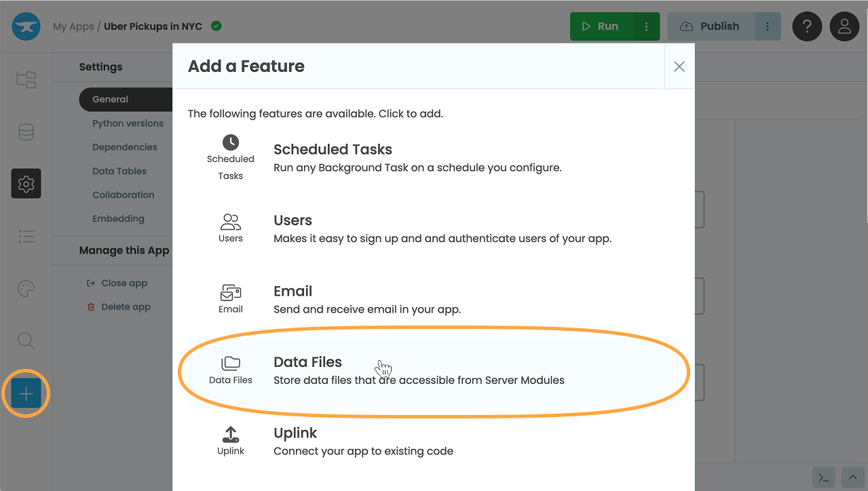Open the app console terminal icon
This screenshot has width=868, height=491.
pos(823,478)
